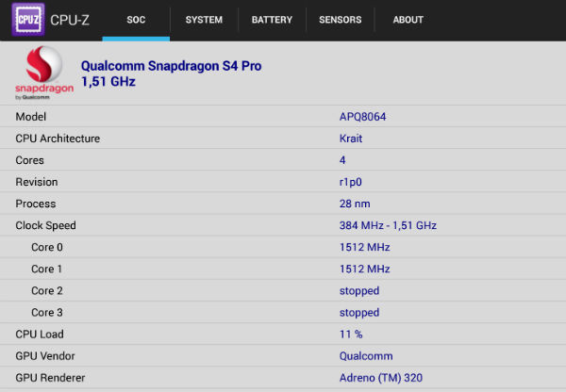Select the SENSORS tab
Image resolution: width=566 pixels, height=392 pixels.
[x=341, y=20]
